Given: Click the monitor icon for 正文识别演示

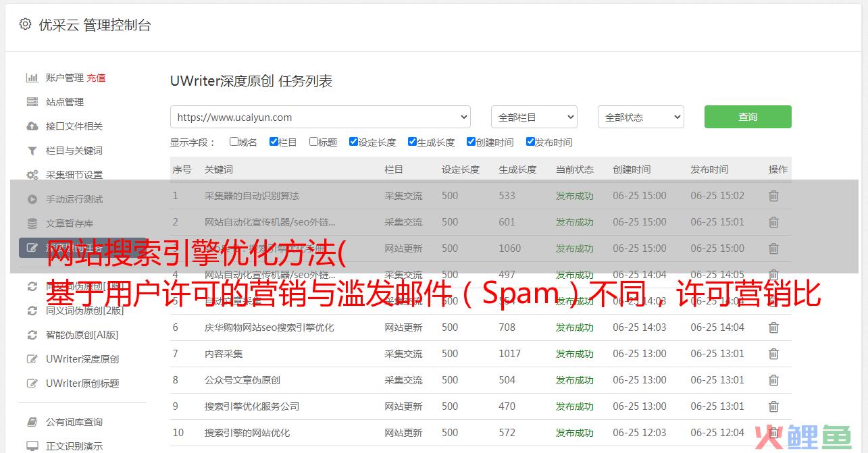Looking at the screenshot, I should pos(32,446).
